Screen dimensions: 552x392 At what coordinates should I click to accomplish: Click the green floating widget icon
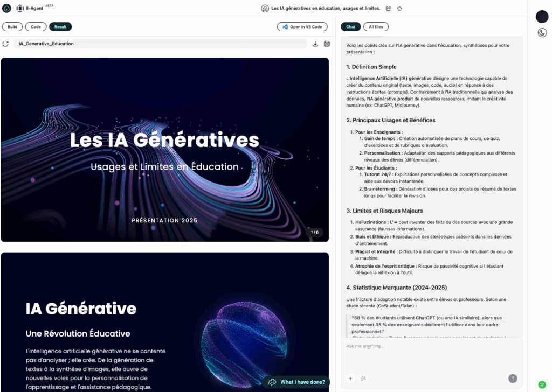[x=542, y=384]
